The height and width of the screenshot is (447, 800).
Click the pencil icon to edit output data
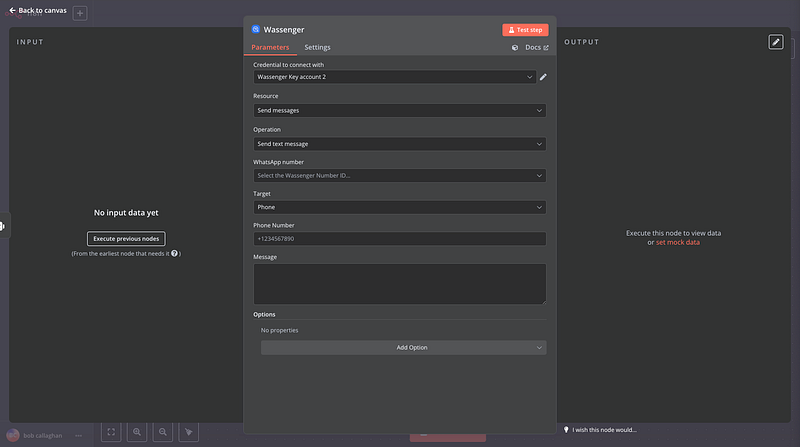point(776,42)
